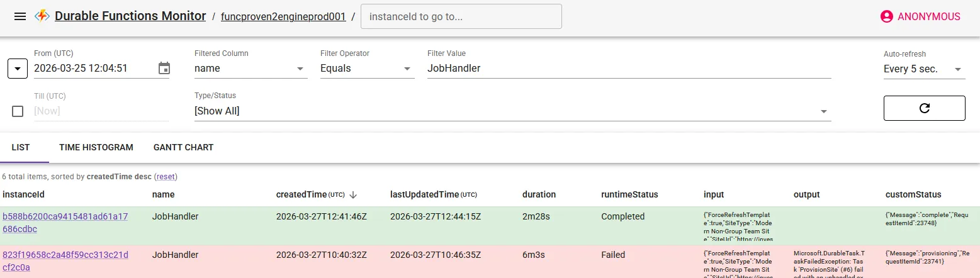Expand the time range preset dropdown
980x278 pixels.
coord(18,69)
